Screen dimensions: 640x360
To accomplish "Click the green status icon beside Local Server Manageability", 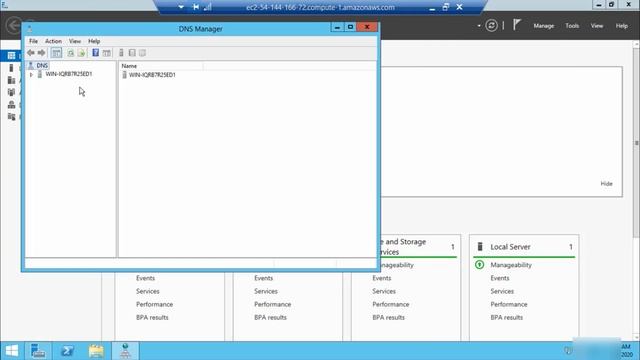I will point(480,265).
